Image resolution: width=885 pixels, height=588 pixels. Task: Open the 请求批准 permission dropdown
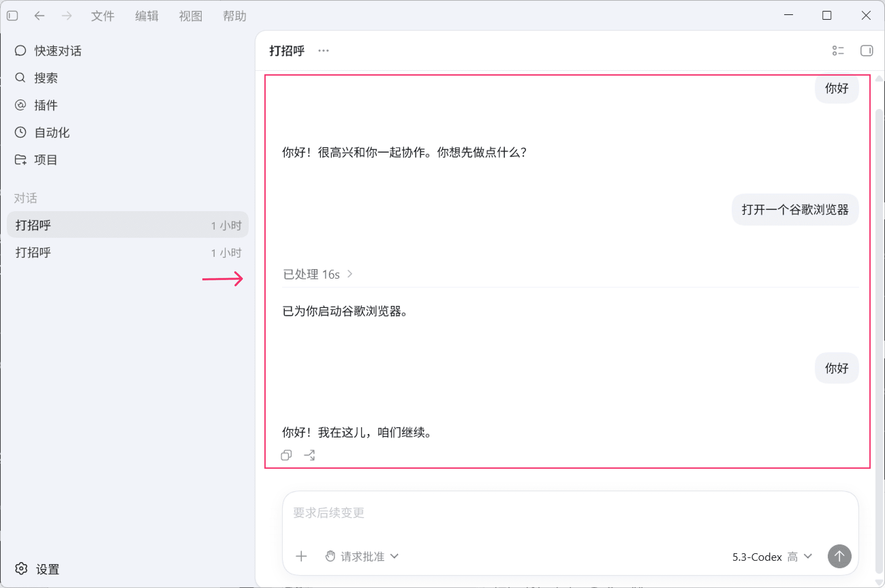pyautogui.click(x=362, y=556)
